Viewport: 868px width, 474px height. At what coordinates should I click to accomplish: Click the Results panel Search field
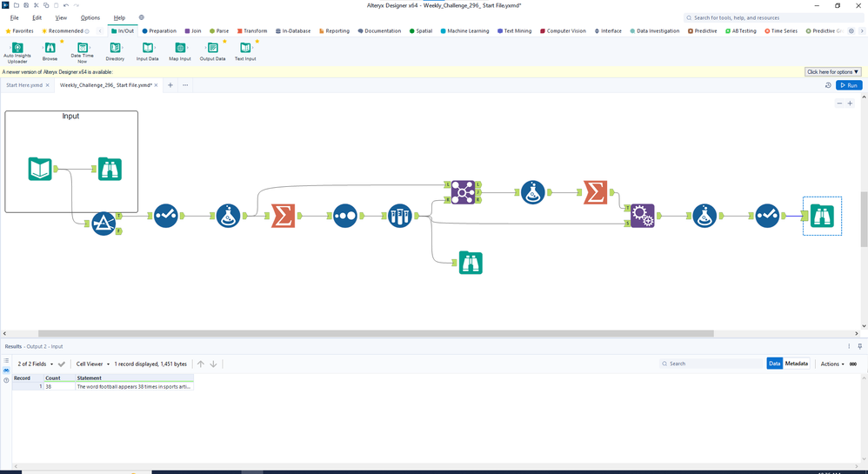tap(711, 364)
